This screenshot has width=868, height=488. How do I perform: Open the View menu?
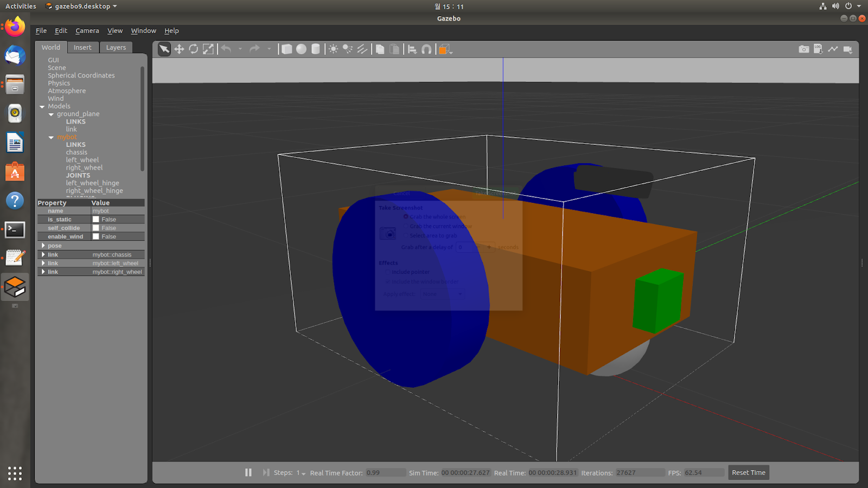pyautogui.click(x=115, y=31)
